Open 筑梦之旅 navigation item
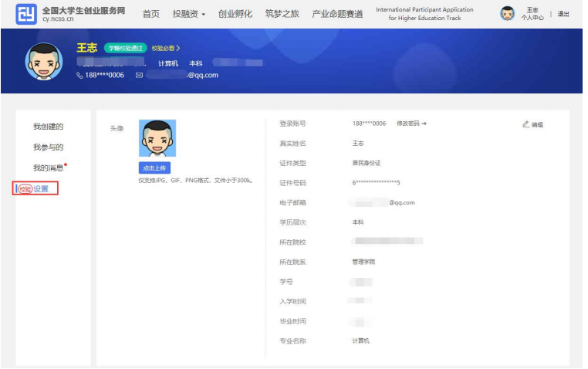The height and width of the screenshot is (369, 588). [x=282, y=14]
